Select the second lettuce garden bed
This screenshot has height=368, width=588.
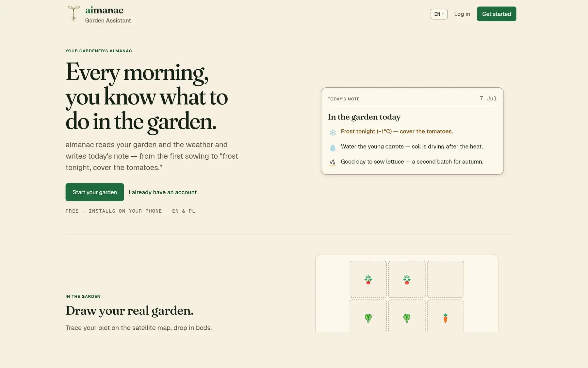[407, 316]
